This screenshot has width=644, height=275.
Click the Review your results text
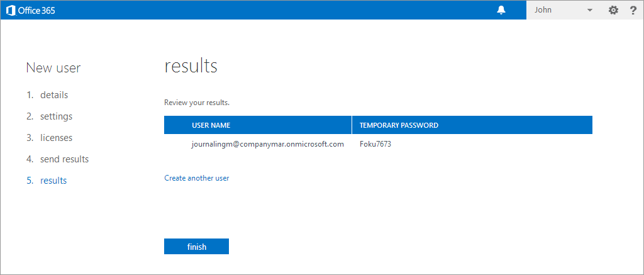(197, 103)
